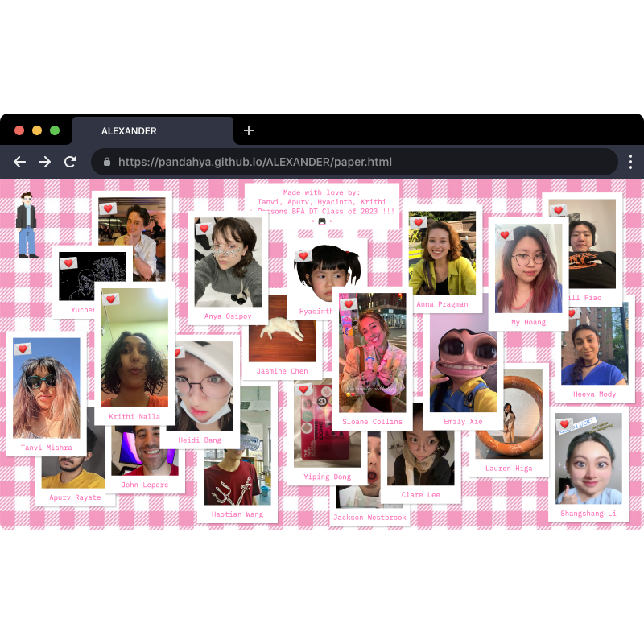Click the Lauren Higa name label
Screen dimensions: 644x644
point(509,469)
